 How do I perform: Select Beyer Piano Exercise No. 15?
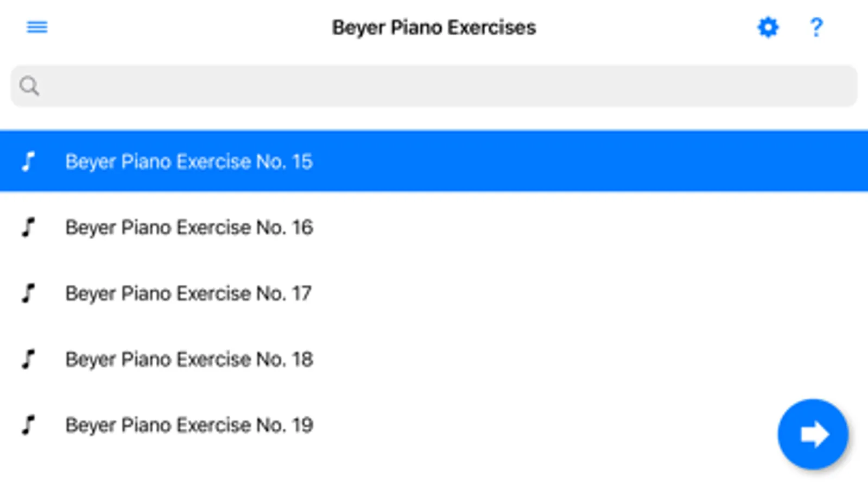coord(188,161)
